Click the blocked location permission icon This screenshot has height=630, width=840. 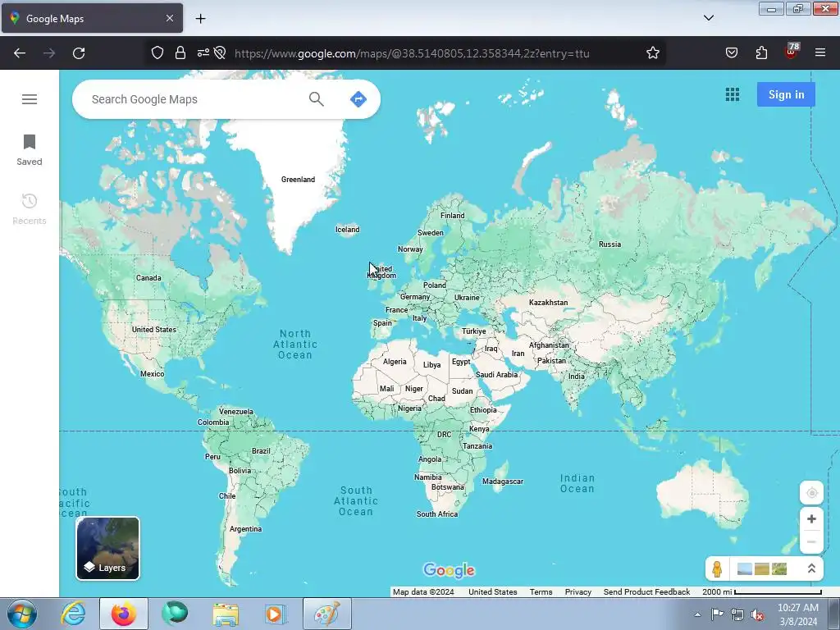(220, 53)
